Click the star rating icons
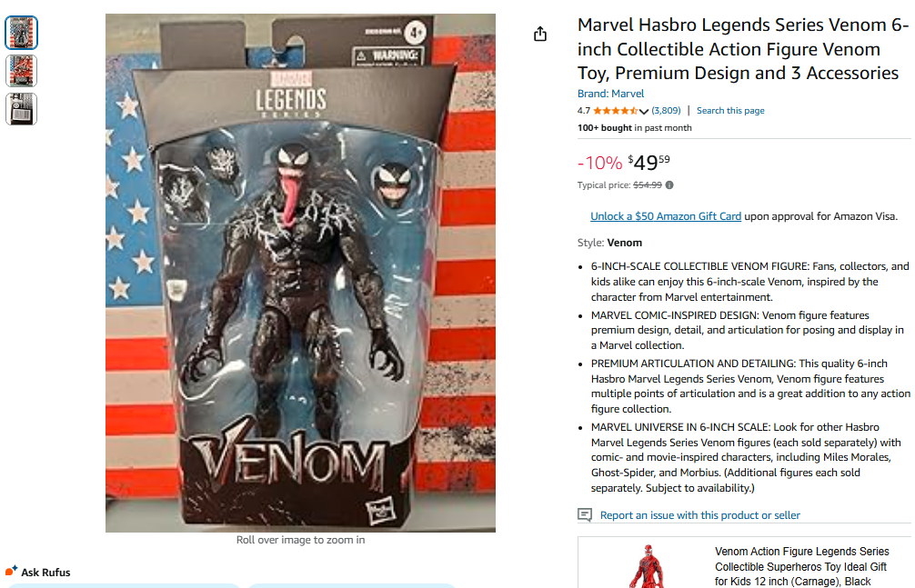Image resolution: width=915 pixels, height=588 pixels. pos(616,111)
